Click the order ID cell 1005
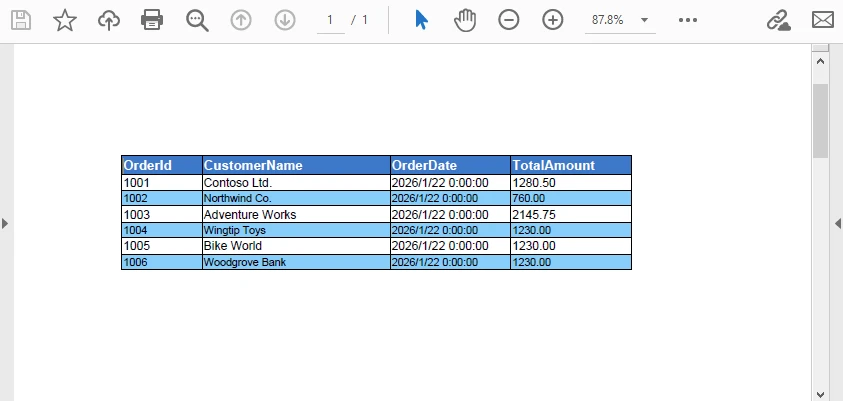Screen dimensions: 843x401 pyautogui.click(x=162, y=246)
